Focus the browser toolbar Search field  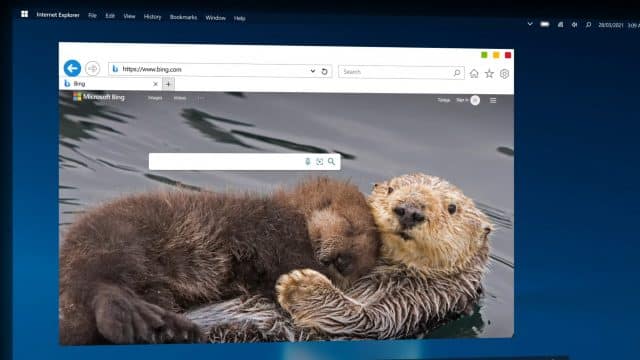coord(395,72)
